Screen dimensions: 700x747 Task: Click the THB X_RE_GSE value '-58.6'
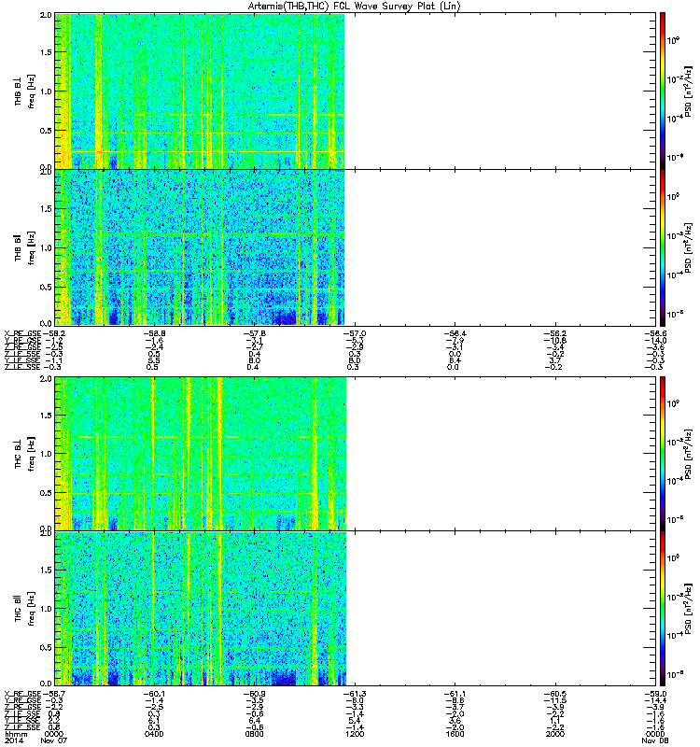[655, 334]
